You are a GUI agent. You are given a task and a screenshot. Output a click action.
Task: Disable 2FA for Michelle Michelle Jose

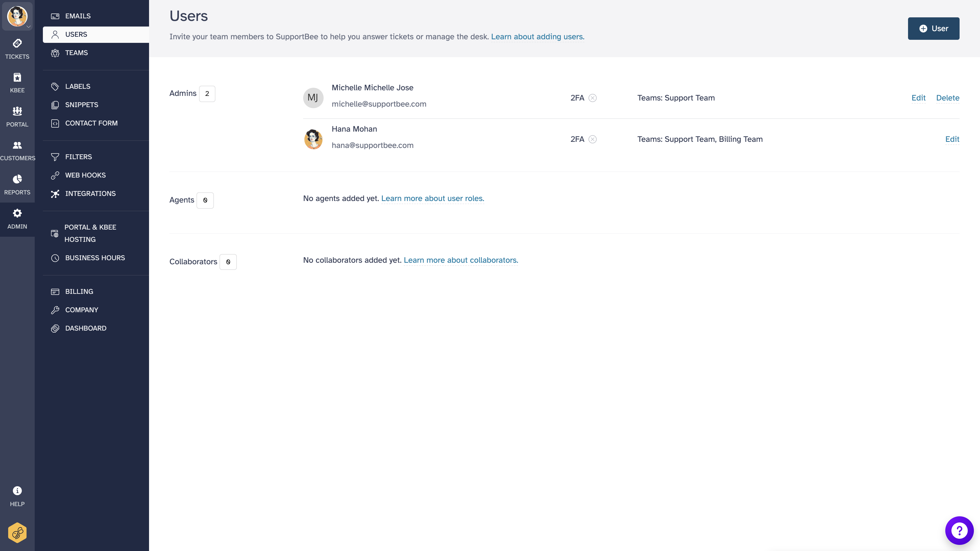click(x=592, y=98)
